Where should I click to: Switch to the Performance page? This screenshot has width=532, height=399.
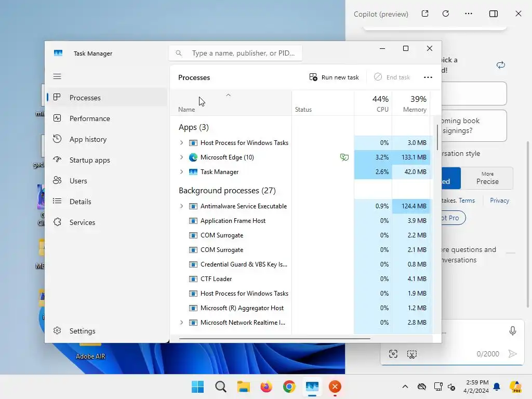107,118
